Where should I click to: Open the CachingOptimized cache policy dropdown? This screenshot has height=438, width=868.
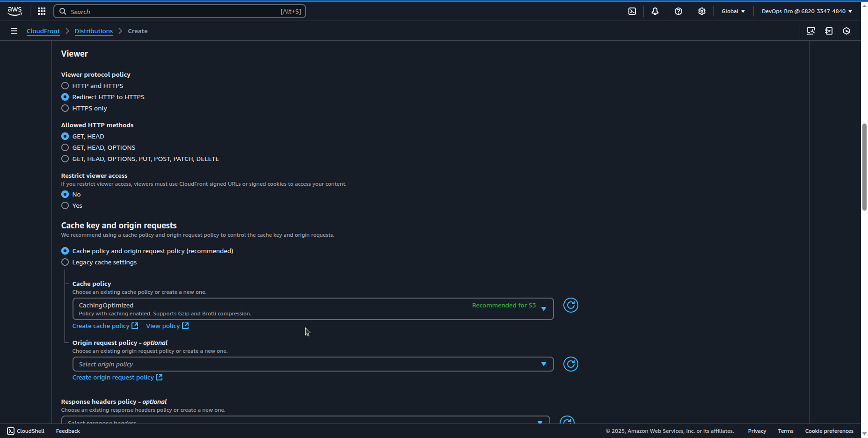tap(313, 309)
